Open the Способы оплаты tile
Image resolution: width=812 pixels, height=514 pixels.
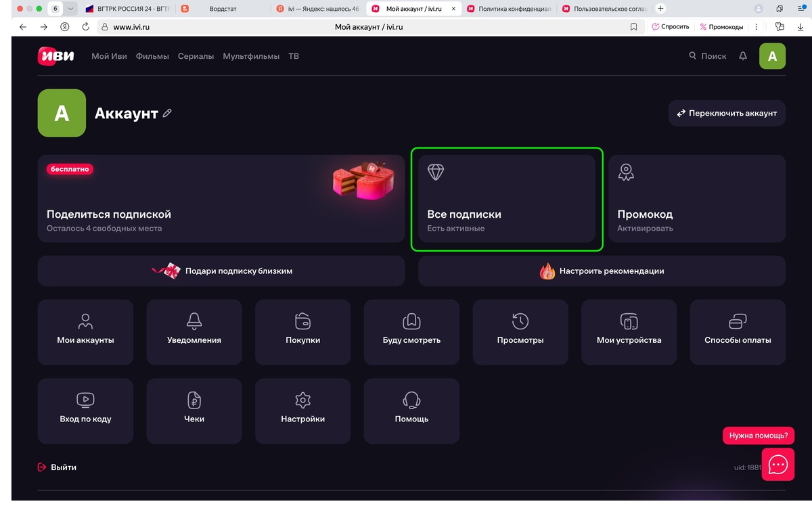738,332
